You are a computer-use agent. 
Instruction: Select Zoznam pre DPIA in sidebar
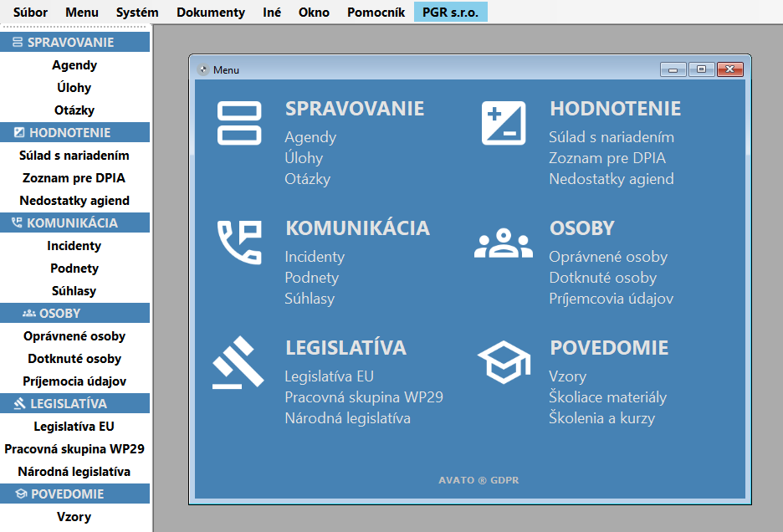pyautogui.click(x=74, y=178)
